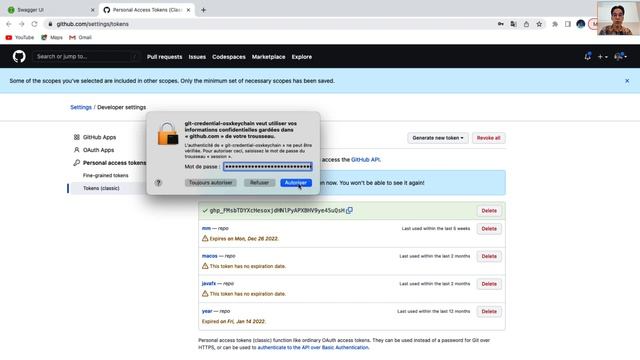Viewport: 640px width, 360px height.
Task: Delete the javafx token
Action: point(489,284)
